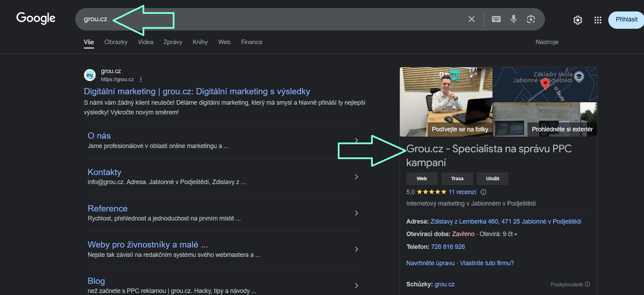The height and width of the screenshot is (295, 644).
Task: Open the Kontakty link
Action: tap(104, 172)
